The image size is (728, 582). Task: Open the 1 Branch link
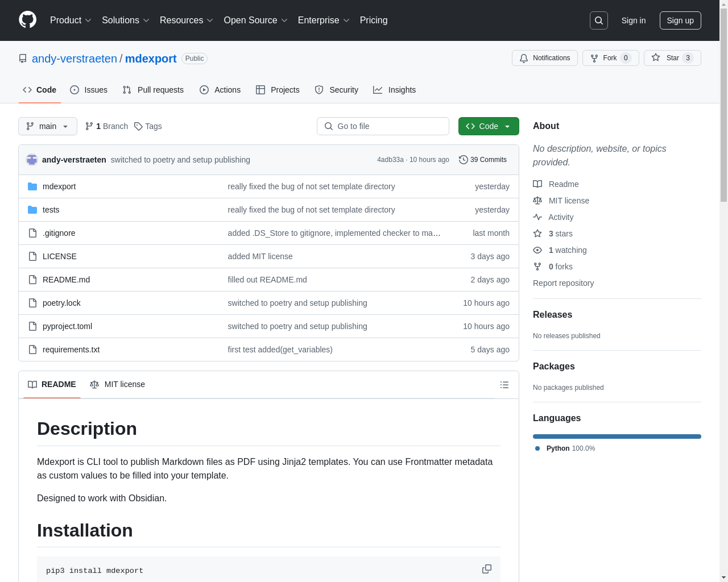(x=106, y=126)
